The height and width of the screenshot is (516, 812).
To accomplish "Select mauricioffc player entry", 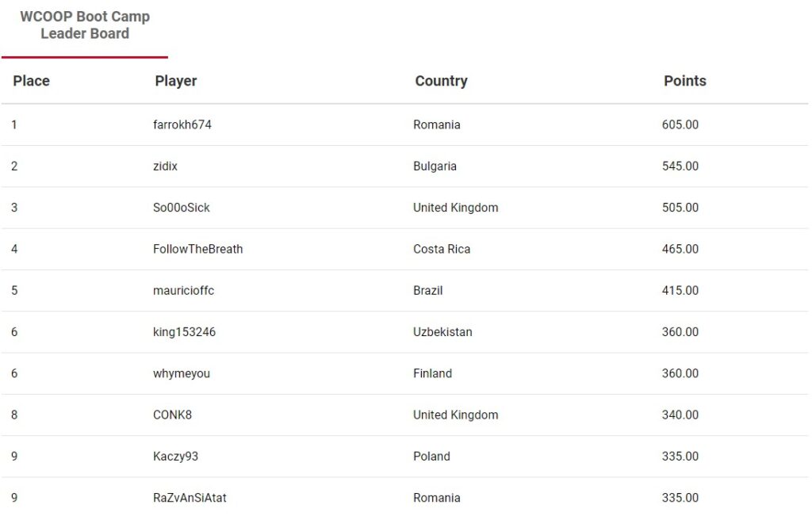I will 183,290.
